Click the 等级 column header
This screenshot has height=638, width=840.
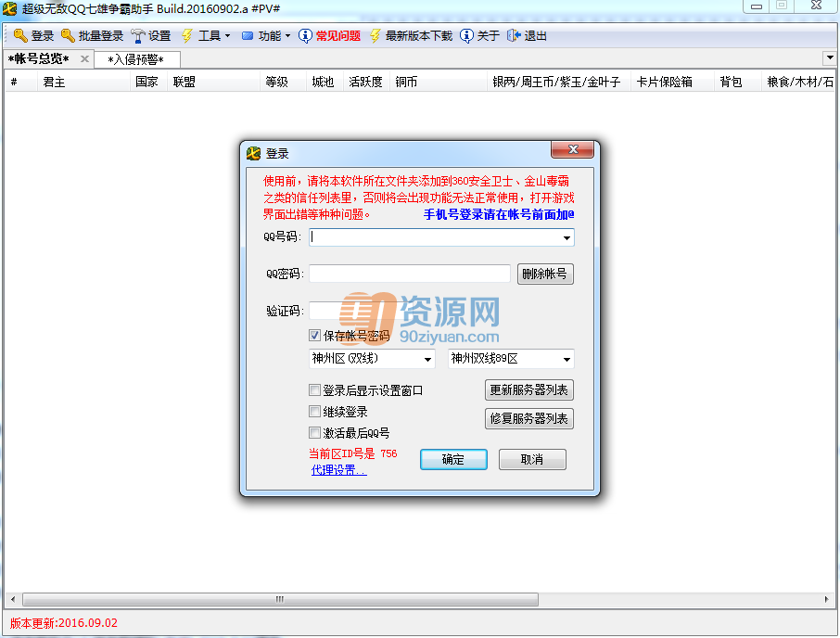tap(284, 82)
